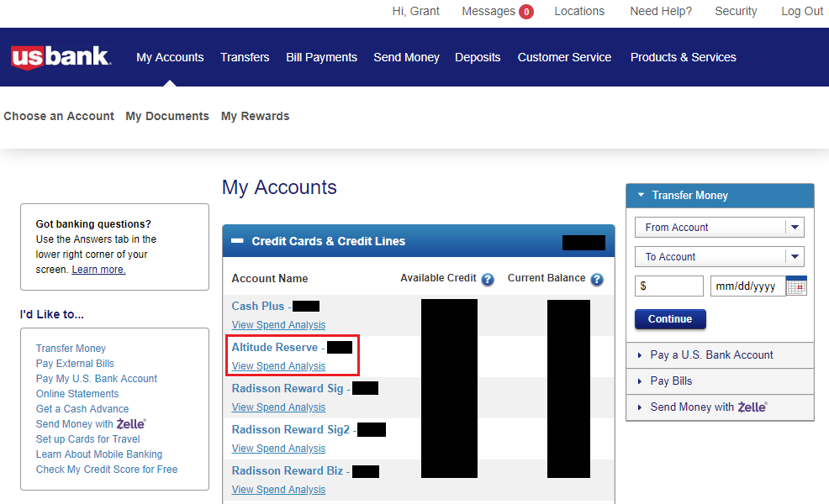View Spend Analysis for Radisson Reward Sig
The width and height of the screenshot is (829, 504).
[278, 407]
